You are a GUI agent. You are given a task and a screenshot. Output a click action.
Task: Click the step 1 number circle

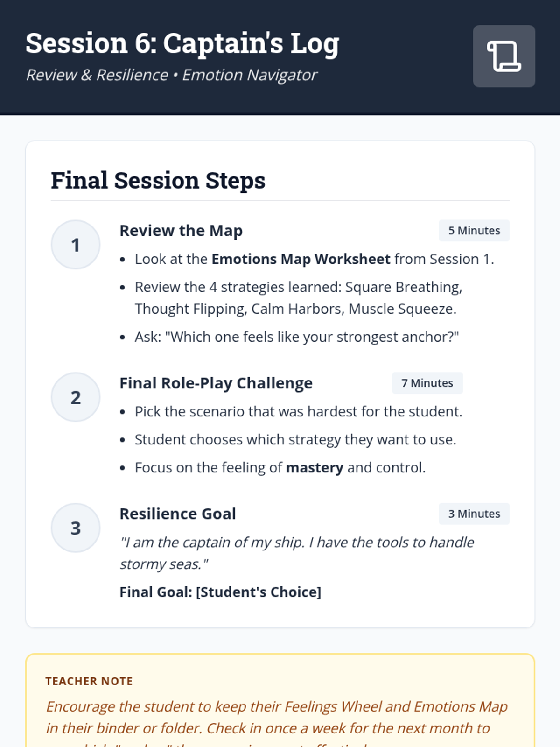coord(76,245)
